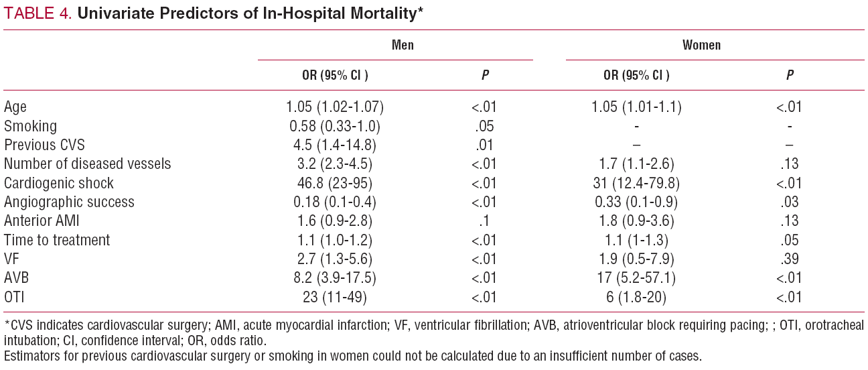Click the Number of diseased vessels label
The width and height of the screenshot is (868, 370).
[87, 164]
